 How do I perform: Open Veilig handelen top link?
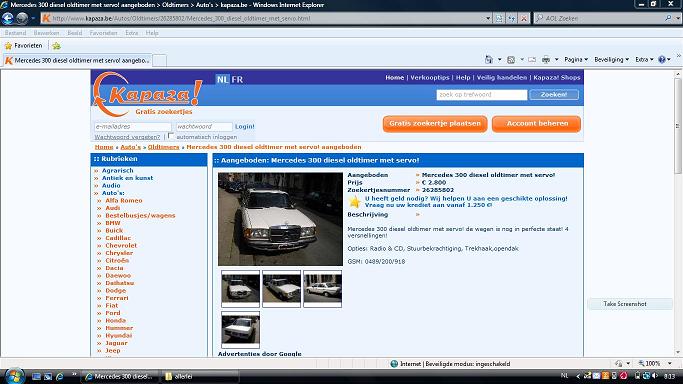click(502, 77)
